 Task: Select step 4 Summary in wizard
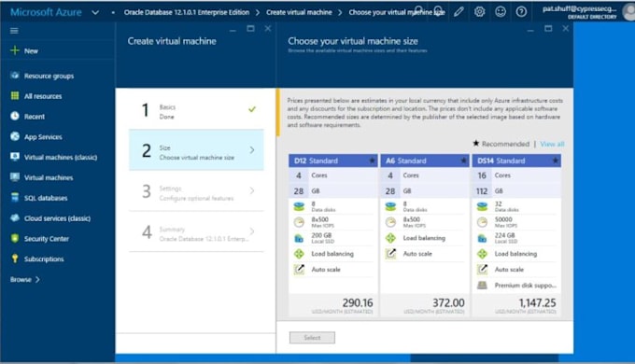pos(196,231)
